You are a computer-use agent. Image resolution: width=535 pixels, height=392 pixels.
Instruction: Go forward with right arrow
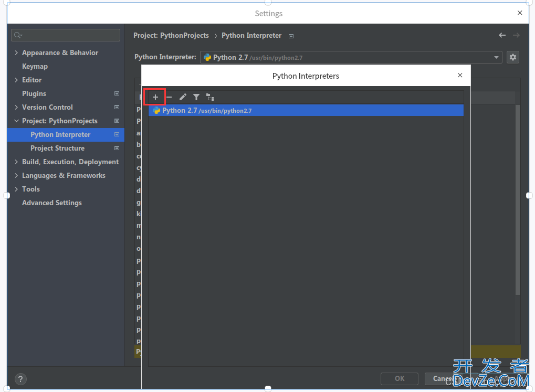point(516,35)
